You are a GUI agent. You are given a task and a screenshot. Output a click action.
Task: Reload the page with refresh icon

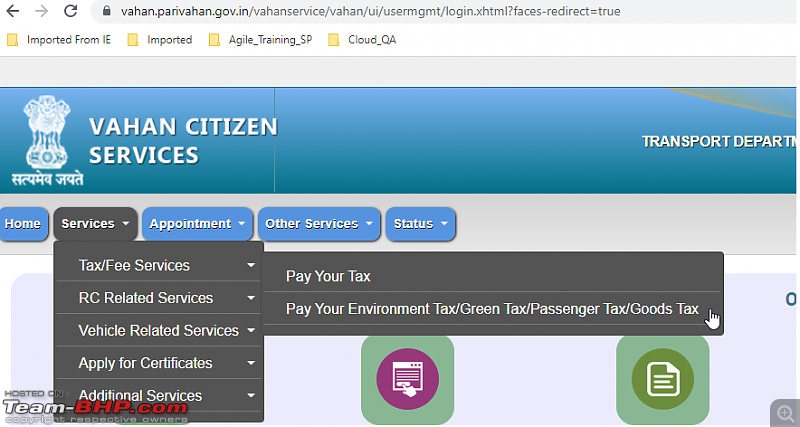(70, 11)
